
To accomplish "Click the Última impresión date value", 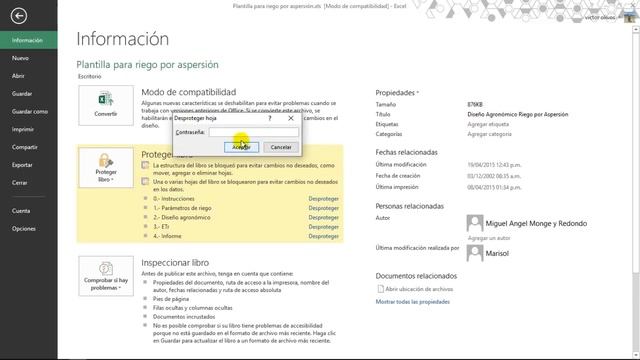I will pos(494,188).
